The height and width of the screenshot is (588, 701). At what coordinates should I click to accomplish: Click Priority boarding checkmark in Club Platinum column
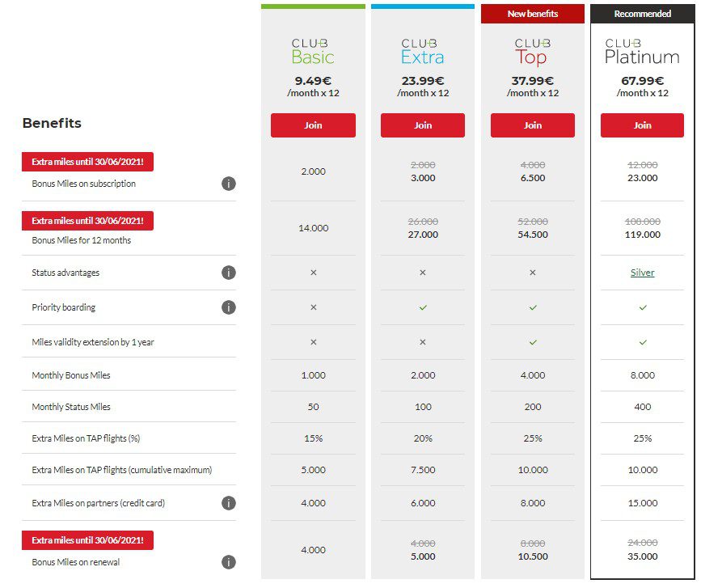coord(643,307)
